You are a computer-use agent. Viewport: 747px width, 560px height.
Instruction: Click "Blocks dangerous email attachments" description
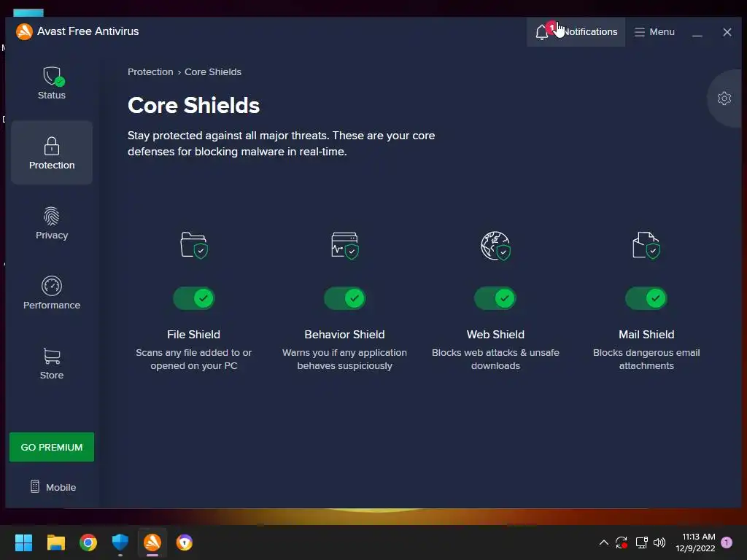click(x=646, y=359)
